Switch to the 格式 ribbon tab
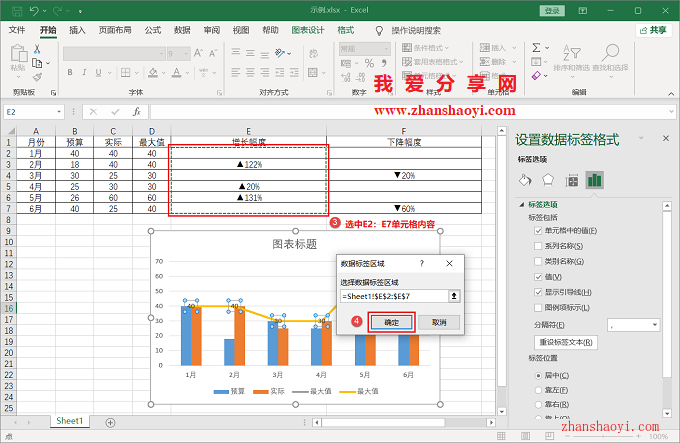This screenshot has height=443, width=680. point(346,30)
